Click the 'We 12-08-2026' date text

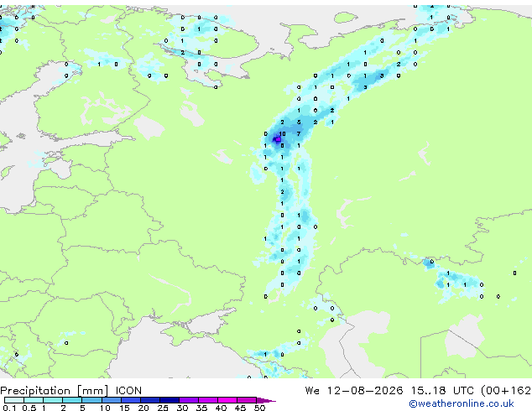(354, 391)
